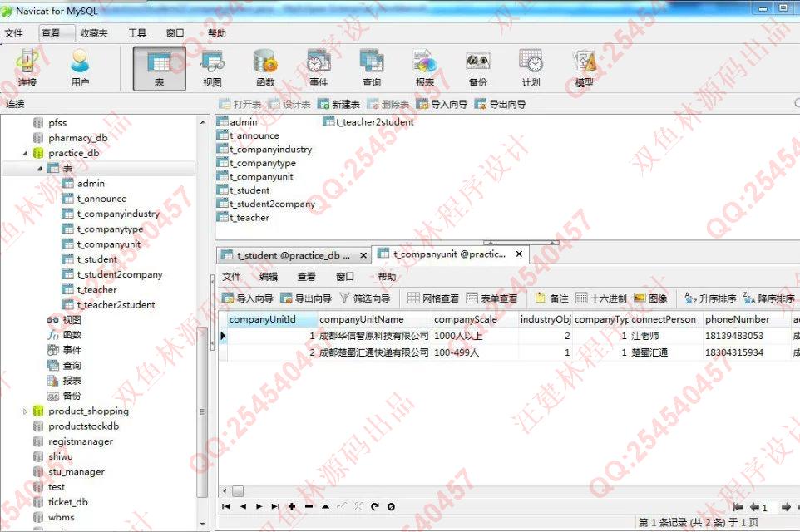Open the Schedule (计划) toolbar icon

531,68
